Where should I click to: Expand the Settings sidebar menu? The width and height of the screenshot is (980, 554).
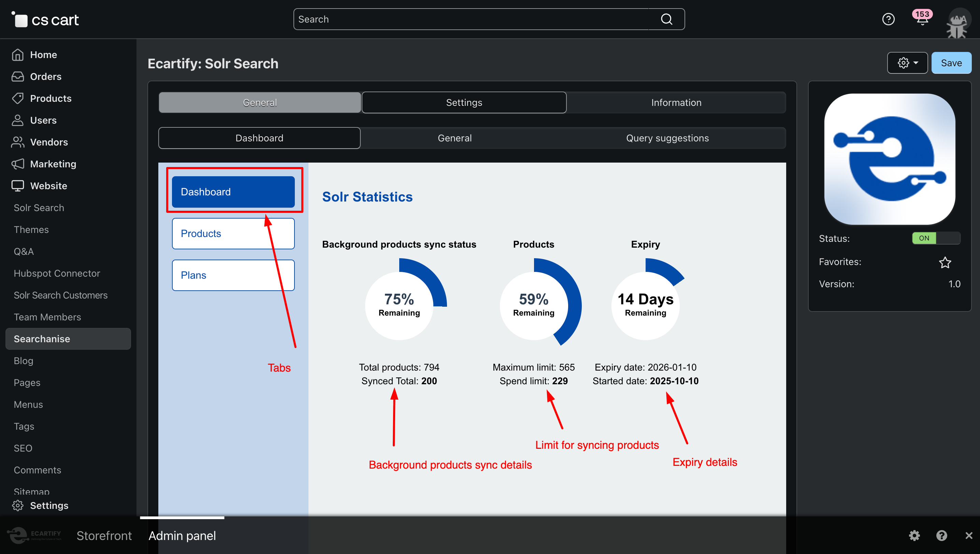[49, 505]
